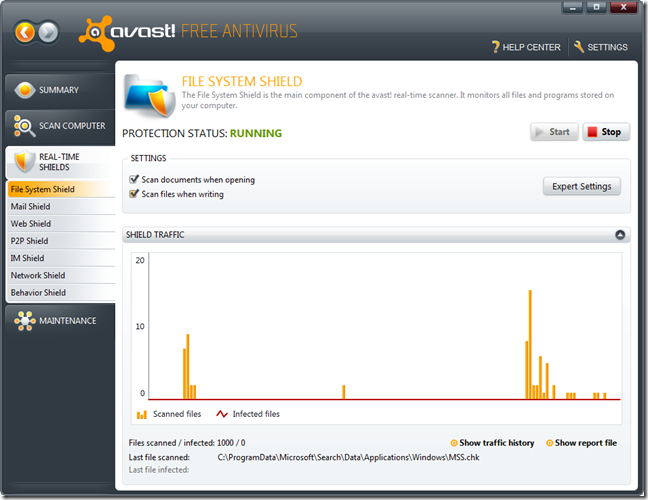Collapse the Shield Traffic section
The width and height of the screenshot is (648, 500).
(x=620, y=235)
